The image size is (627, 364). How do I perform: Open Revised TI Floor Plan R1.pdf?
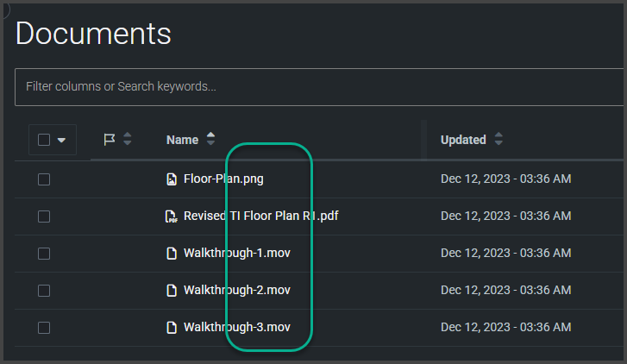(260, 216)
